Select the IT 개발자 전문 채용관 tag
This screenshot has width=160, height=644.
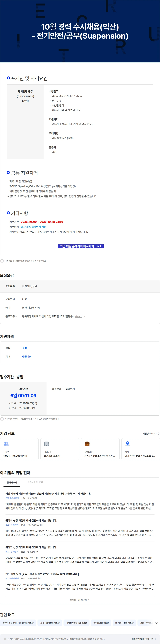tap(124, 623)
